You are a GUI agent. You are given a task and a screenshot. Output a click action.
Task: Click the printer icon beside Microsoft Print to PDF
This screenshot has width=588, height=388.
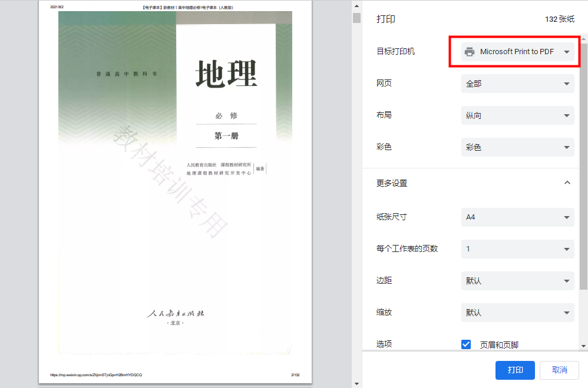click(470, 52)
